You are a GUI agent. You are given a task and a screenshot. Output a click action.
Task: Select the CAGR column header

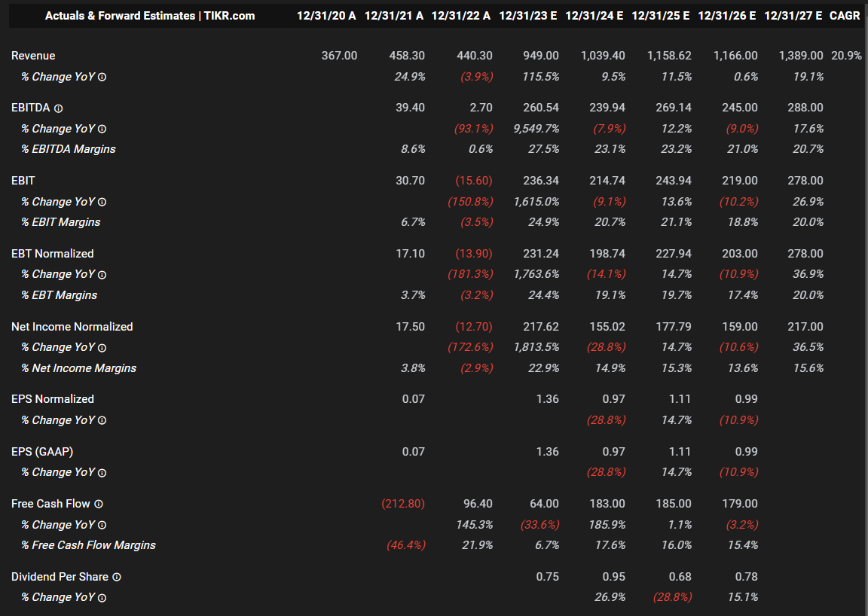click(x=845, y=15)
